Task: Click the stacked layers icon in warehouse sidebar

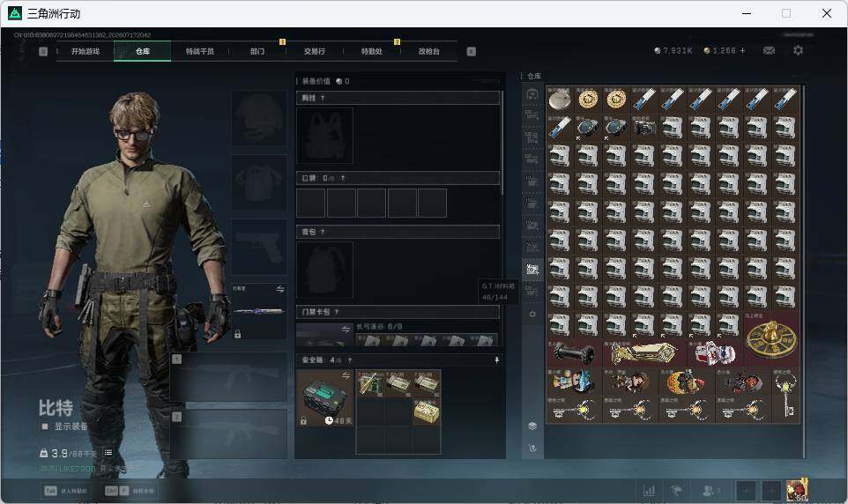Action: 532,426
